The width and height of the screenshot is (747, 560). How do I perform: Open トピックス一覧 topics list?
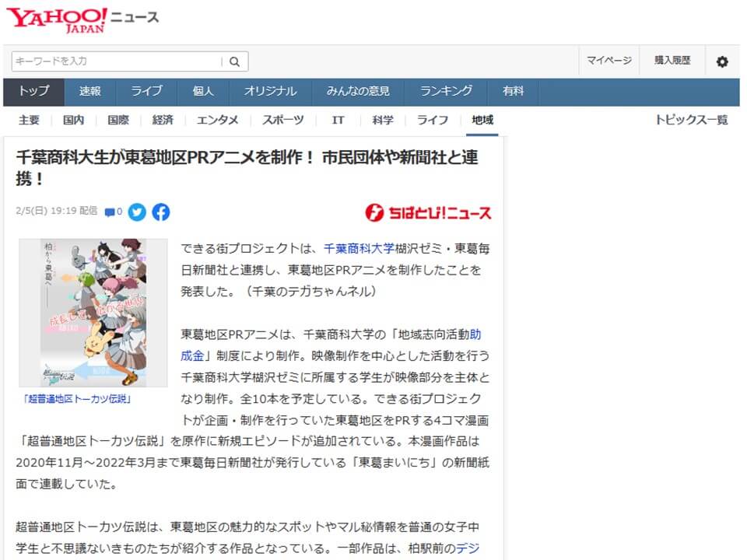coord(691,121)
